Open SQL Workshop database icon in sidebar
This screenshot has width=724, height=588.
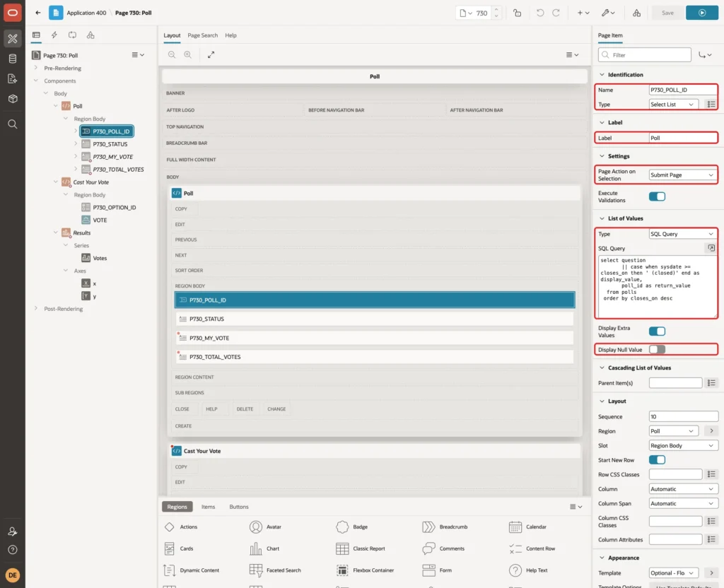tap(13, 59)
